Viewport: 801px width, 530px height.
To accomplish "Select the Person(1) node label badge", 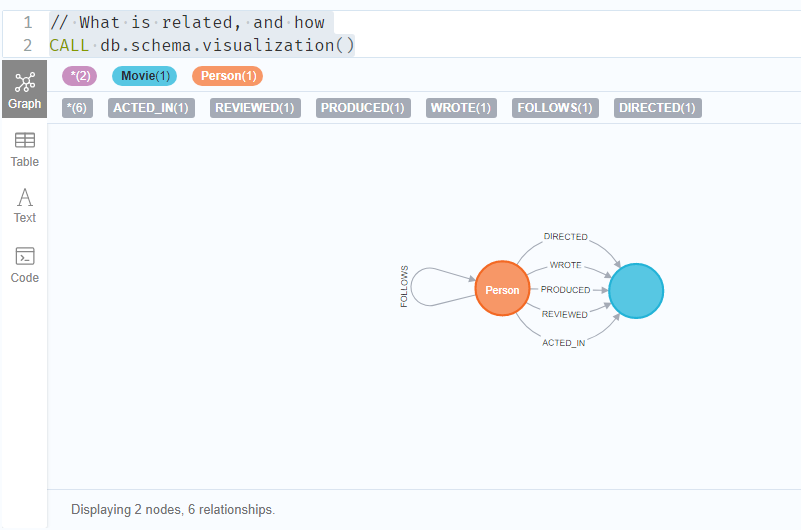I will (x=227, y=76).
